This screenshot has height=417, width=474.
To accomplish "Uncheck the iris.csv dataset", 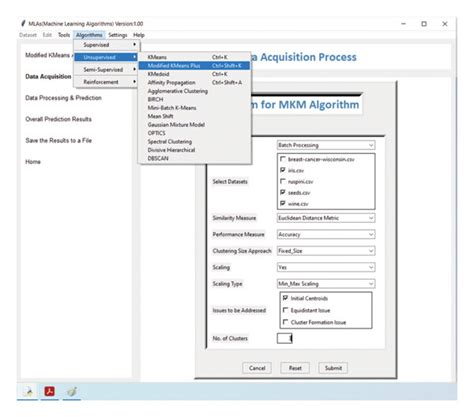I will pyautogui.click(x=283, y=170).
